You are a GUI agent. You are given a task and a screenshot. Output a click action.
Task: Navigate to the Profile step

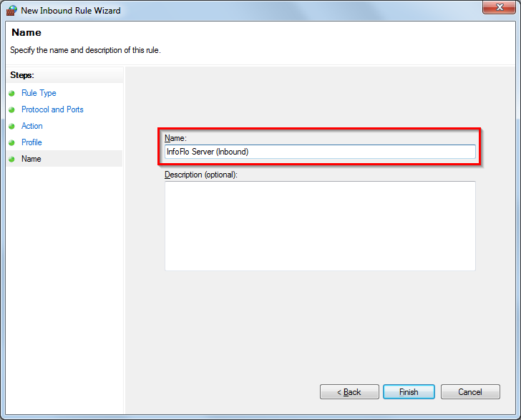pos(31,142)
